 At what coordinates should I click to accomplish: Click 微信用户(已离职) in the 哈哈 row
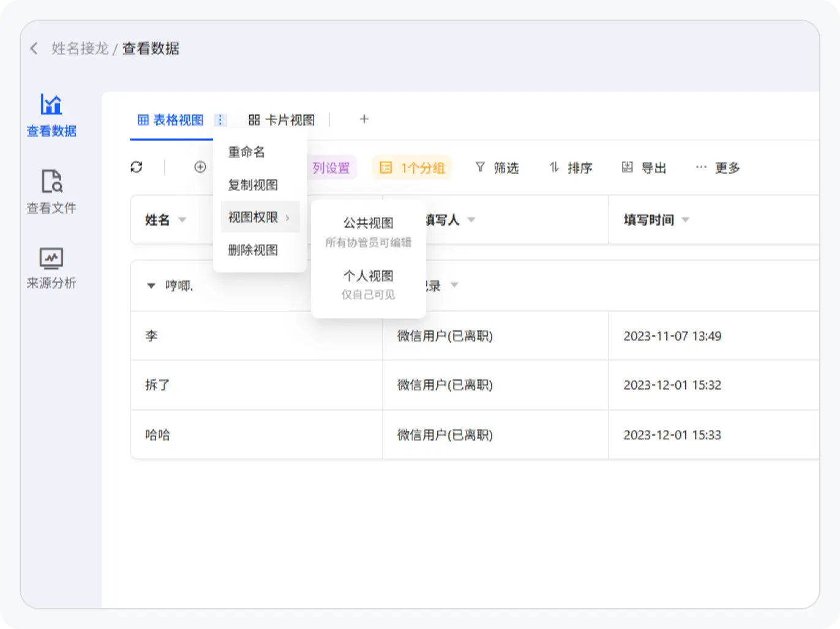tap(445, 435)
